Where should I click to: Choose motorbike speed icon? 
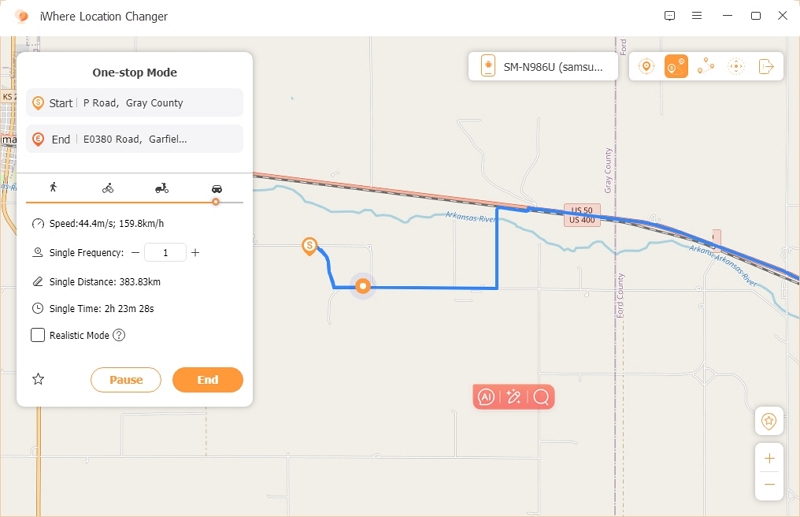pyautogui.click(x=162, y=188)
